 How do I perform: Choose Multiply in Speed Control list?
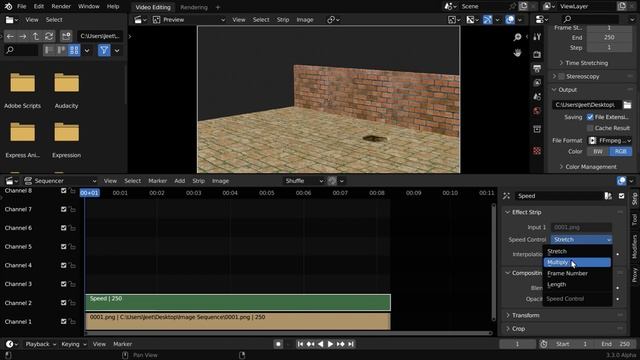577,262
